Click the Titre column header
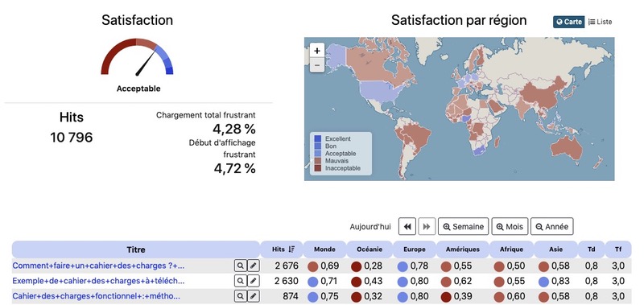The image size is (644, 305). (x=135, y=249)
